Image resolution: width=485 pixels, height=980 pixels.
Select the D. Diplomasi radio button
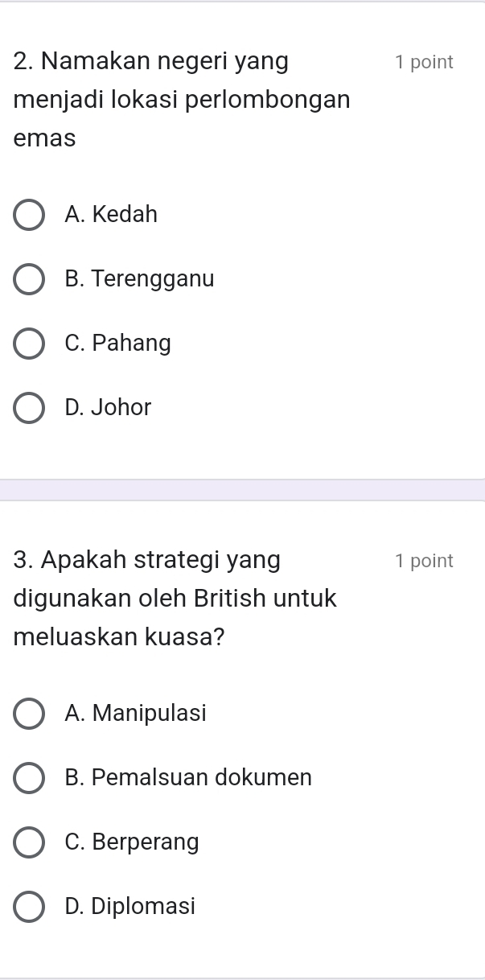[x=30, y=907]
